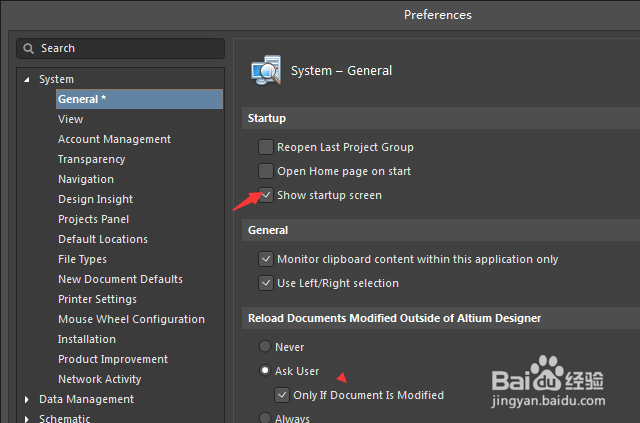Toggle Monitor clipboard content checkbox
640x423 pixels.
pos(266,259)
